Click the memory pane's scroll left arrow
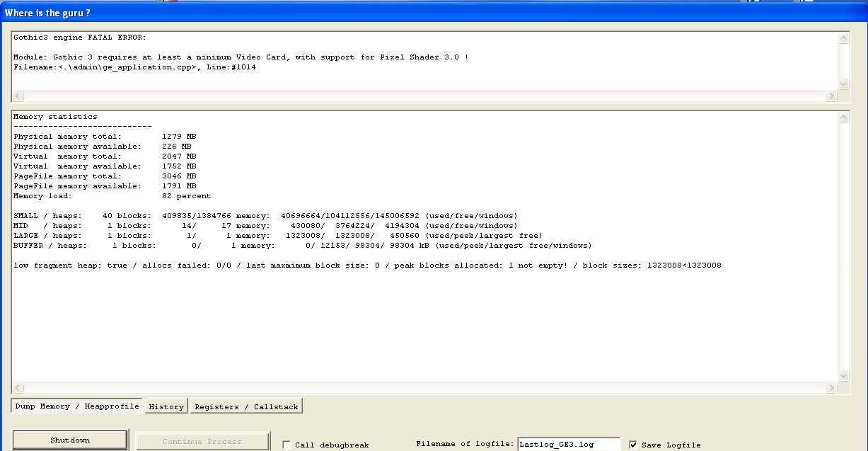Image resolution: width=868 pixels, height=451 pixels. coord(18,387)
